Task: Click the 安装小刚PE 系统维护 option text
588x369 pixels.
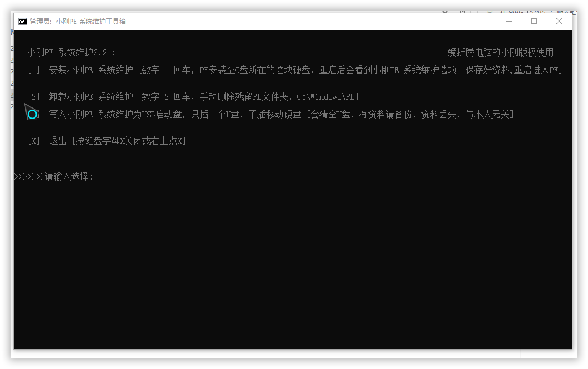Action: 91,70
